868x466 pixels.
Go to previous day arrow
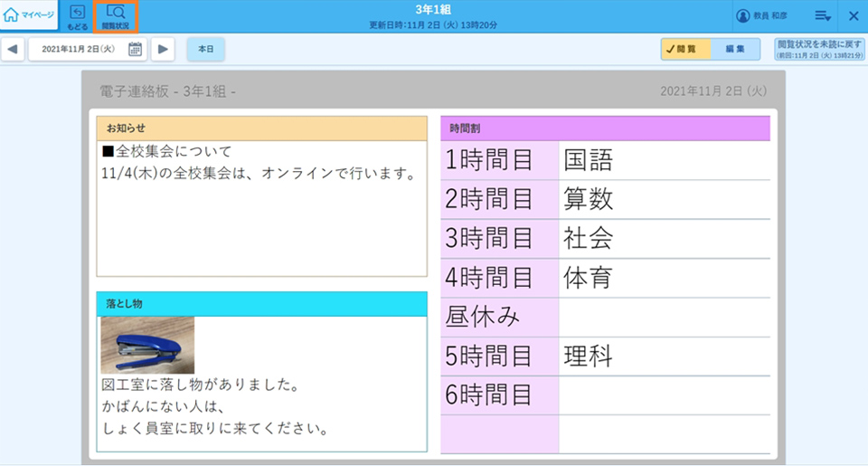(x=13, y=50)
